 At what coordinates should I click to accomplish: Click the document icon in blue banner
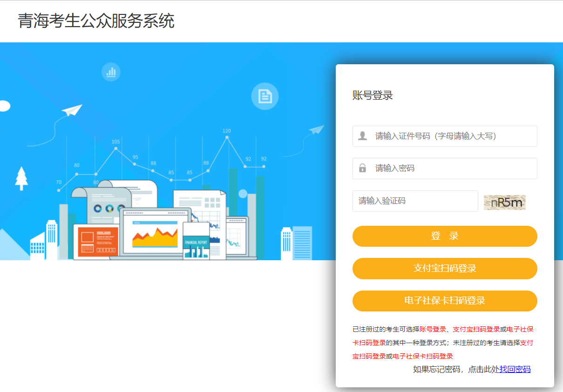pos(265,96)
